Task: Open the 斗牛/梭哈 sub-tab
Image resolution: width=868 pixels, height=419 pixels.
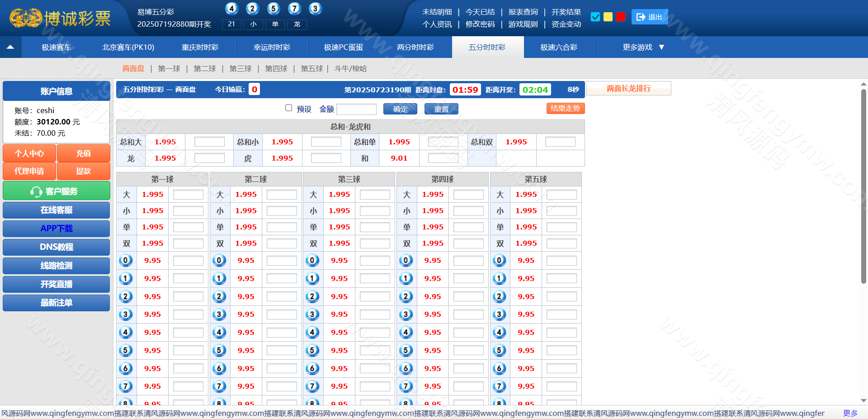Action: click(x=350, y=69)
